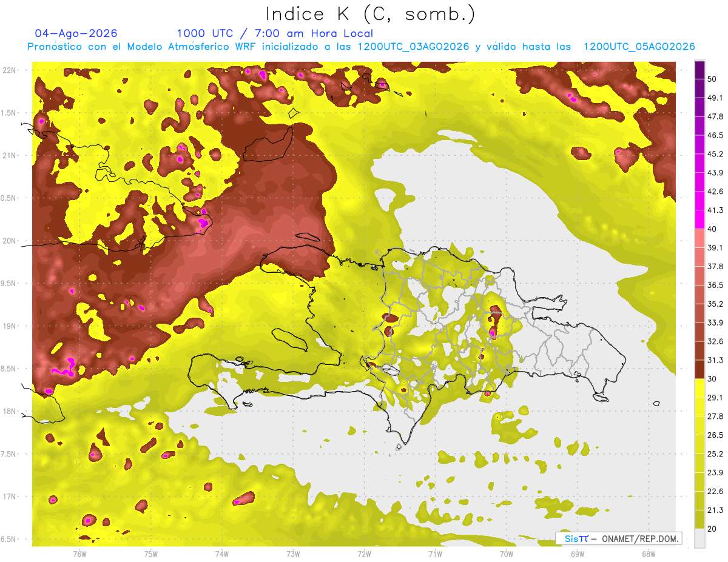Click the "42.6" legend value

[x=715, y=192]
